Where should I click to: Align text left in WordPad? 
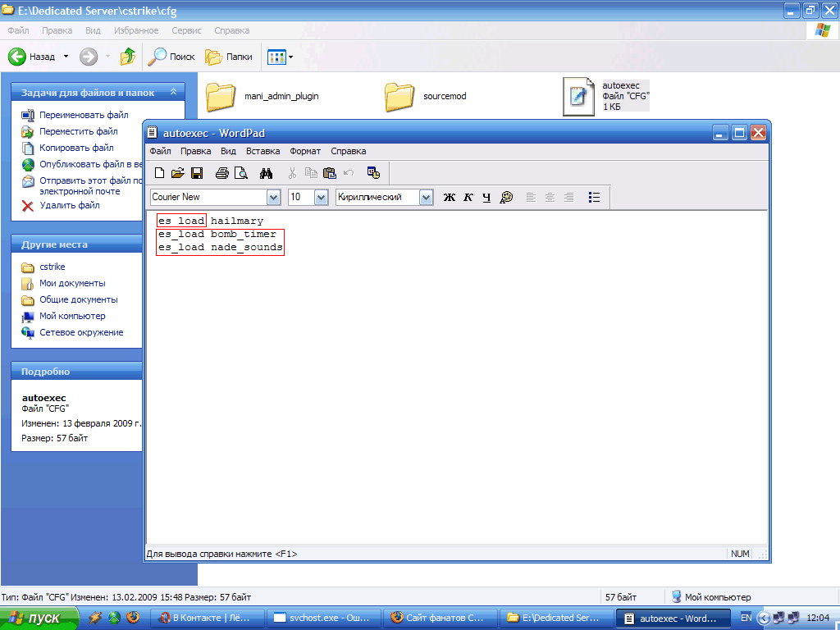click(531, 197)
